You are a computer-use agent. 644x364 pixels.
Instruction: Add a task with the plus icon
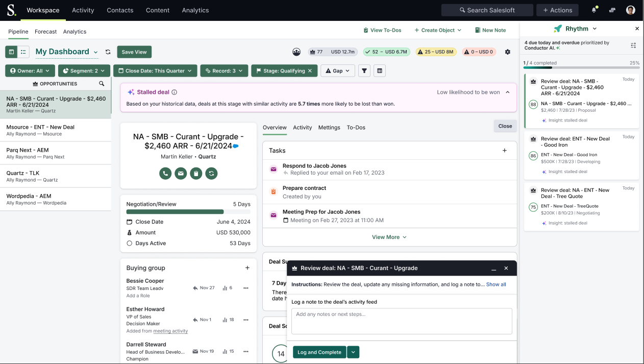coord(505,151)
